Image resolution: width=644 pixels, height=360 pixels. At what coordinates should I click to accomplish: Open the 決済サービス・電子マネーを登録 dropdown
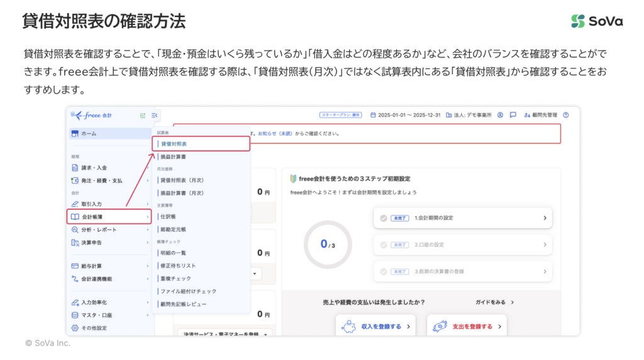225,335
